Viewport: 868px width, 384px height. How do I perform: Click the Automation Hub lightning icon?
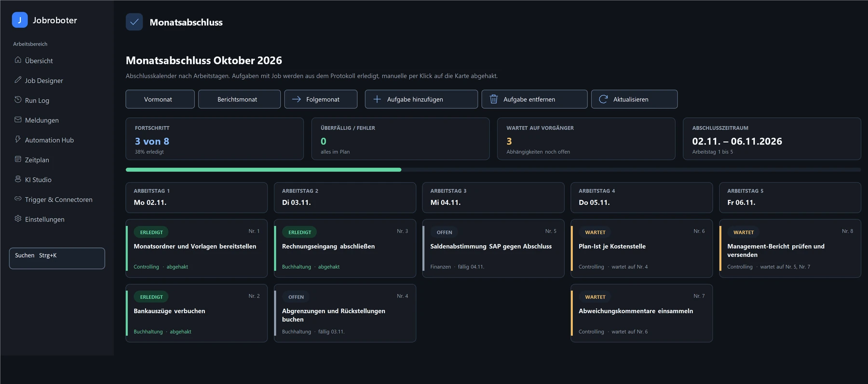(x=18, y=139)
